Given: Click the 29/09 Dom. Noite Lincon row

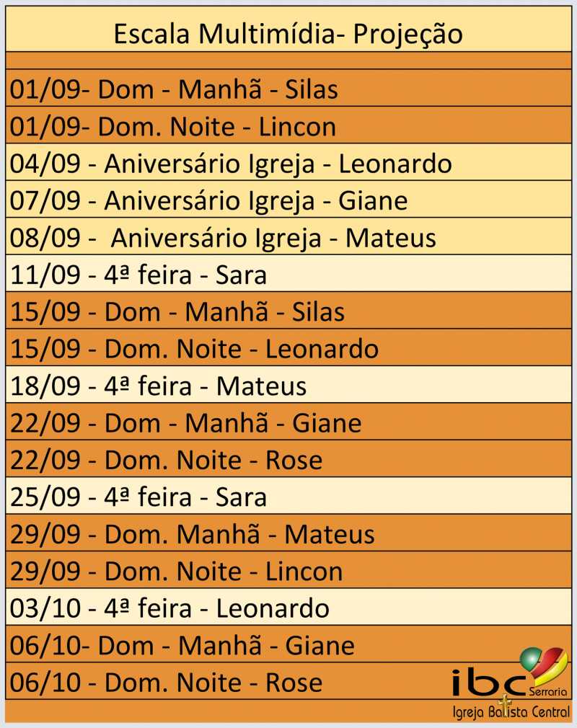Looking at the screenshot, I should coord(288,570).
